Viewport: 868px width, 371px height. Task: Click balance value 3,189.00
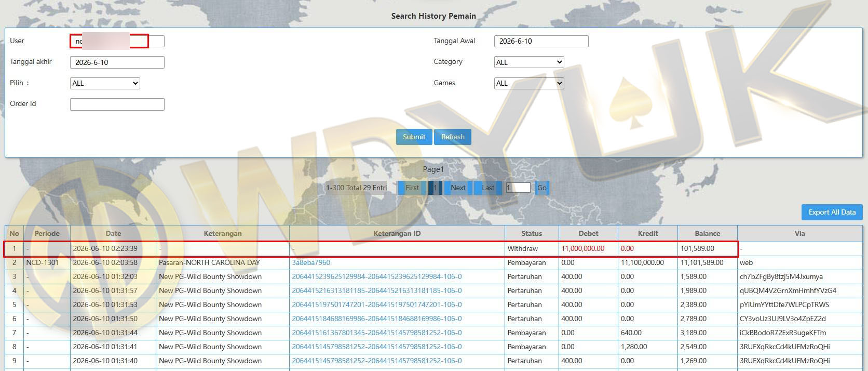click(x=693, y=333)
